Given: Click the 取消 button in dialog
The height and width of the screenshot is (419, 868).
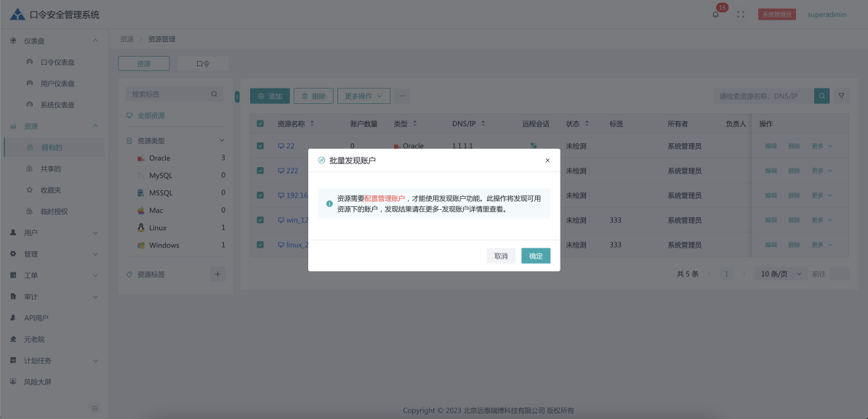Looking at the screenshot, I should 501,256.
